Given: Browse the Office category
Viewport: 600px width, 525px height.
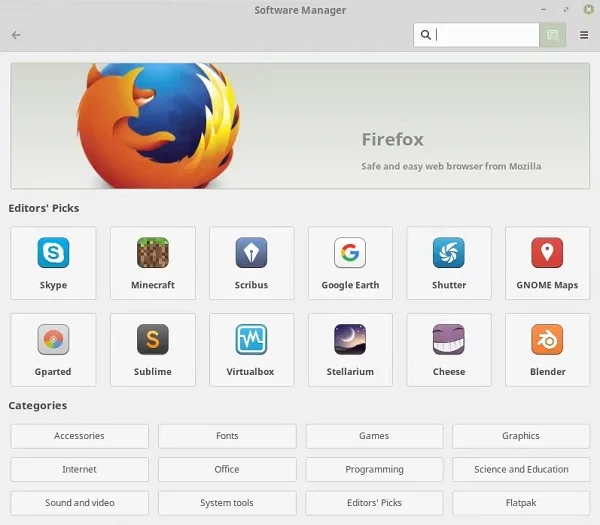Looking at the screenshot, I should (x=227, y=469).
